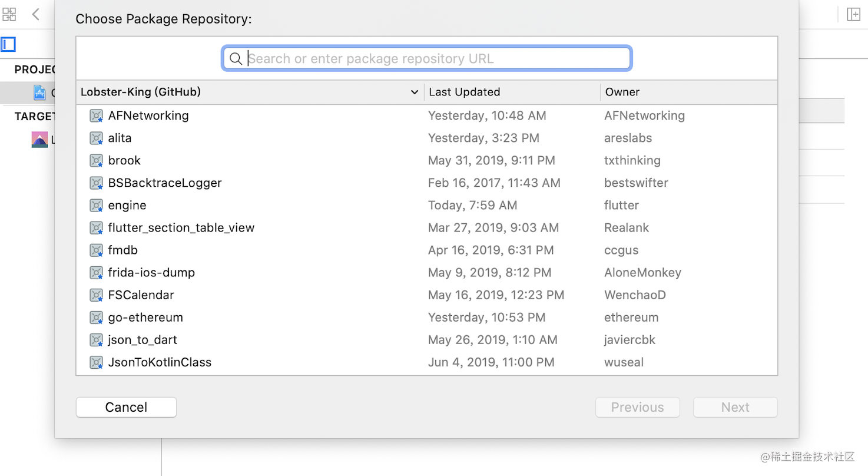Click the add editor icon at top right

(853, 15)
